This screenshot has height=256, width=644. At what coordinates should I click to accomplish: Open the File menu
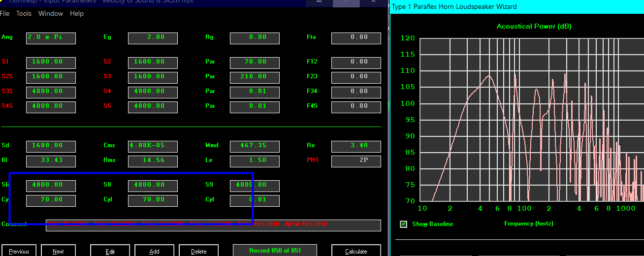click(4, 13)
